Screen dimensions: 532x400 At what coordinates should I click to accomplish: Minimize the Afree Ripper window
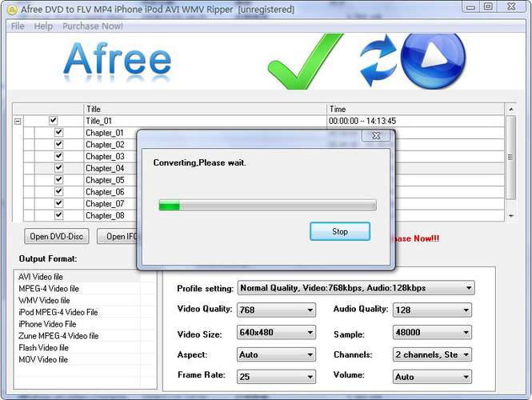pos(470,6)
